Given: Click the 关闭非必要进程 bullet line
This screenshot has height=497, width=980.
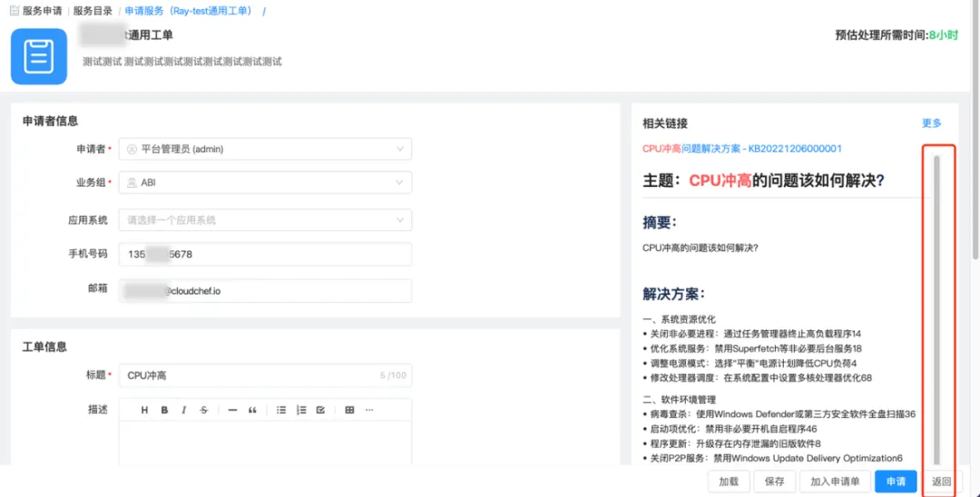Looking at the screenshot, I should [x=752, y=334].
